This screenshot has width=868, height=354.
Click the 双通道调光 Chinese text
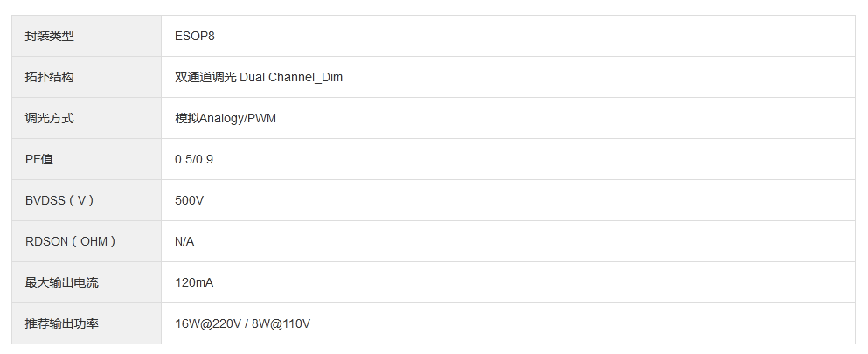coord(205,77)
